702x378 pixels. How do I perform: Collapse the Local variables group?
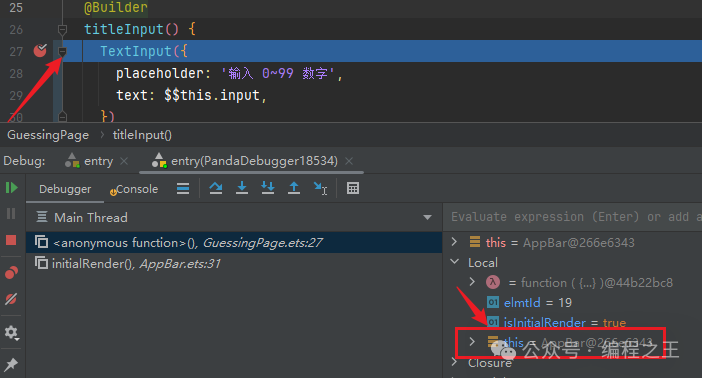point(454,262)
